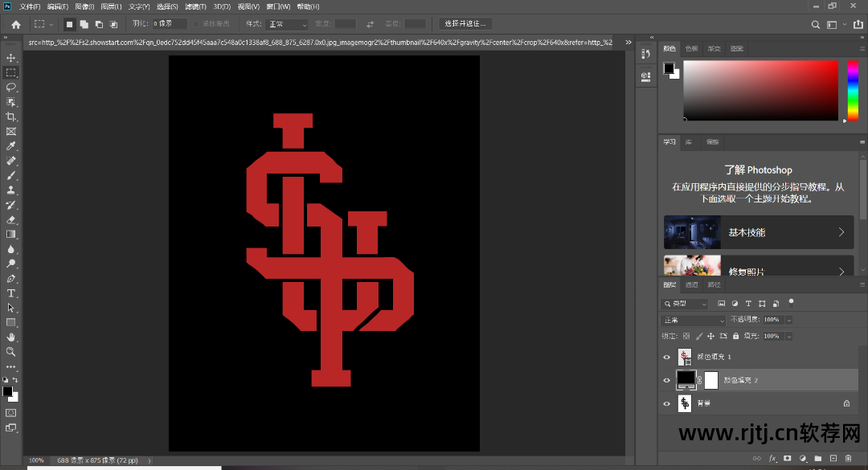Choose the Intersect with Selection mode
Image resolution: width=868 pixels, height=470 pixels.
pos(113,24)
